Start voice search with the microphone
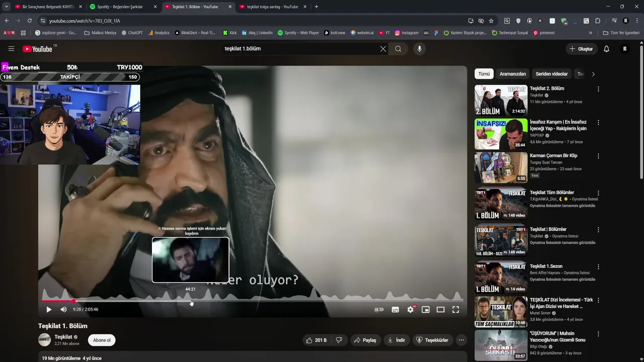This screenshot has width=644, height=362. [x=420, y=49]
